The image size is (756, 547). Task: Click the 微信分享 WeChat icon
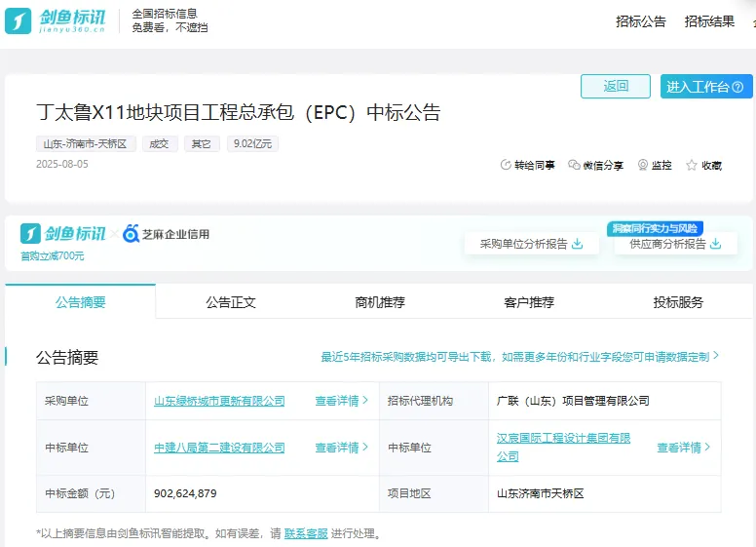(574, 166)
